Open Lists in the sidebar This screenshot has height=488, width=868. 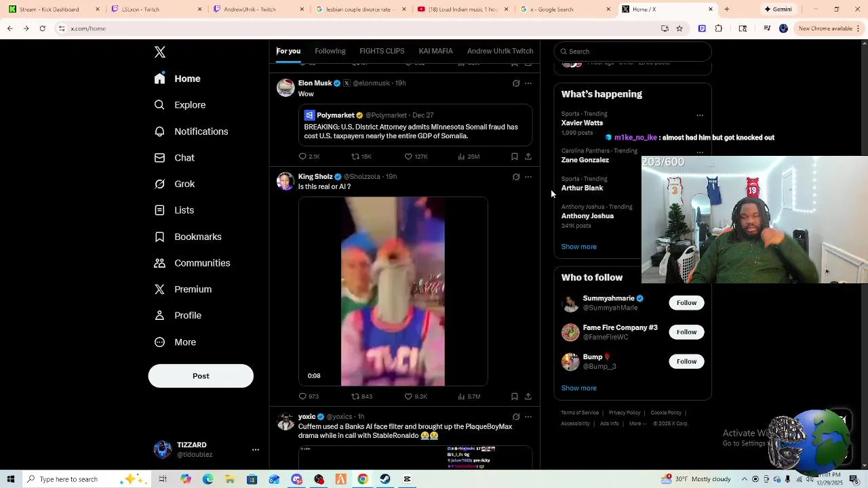174,210
